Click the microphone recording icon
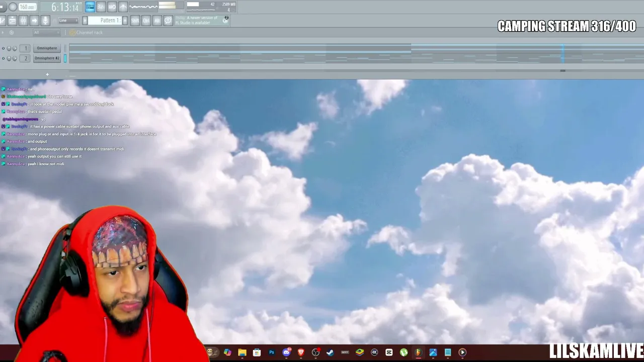 click(45, 21)
